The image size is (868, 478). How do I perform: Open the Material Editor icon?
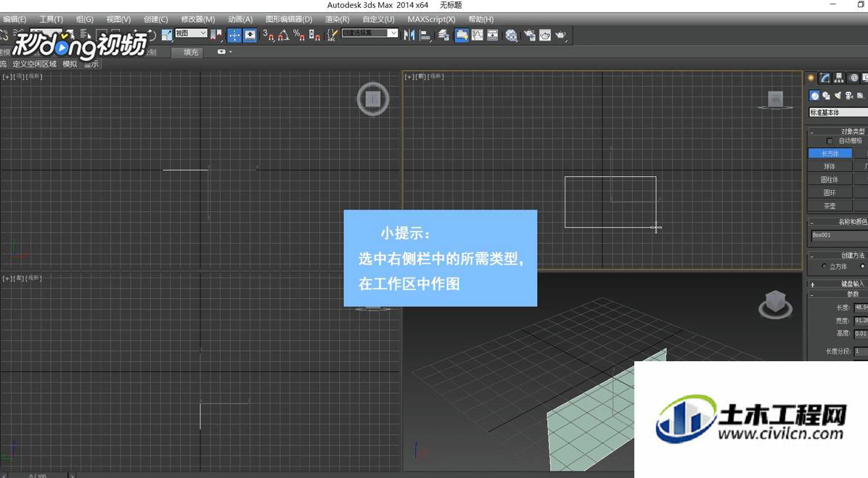point(512,36)
